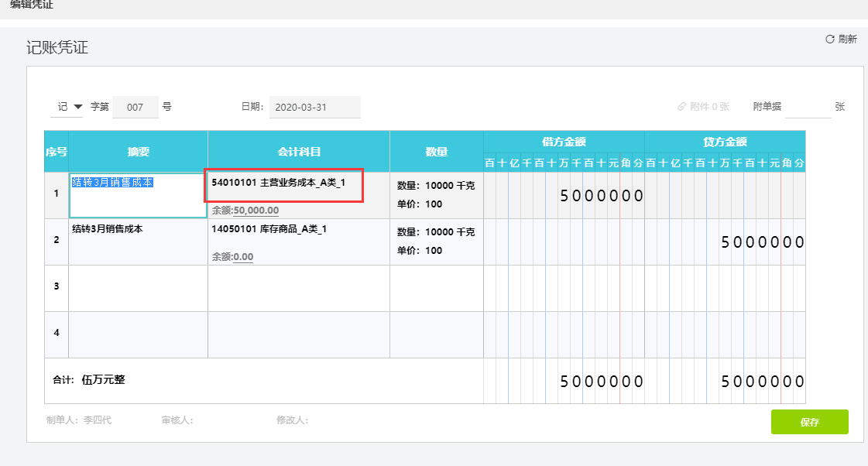
Task: Click the total credit amount 5000000
Action: coord(762,382)
